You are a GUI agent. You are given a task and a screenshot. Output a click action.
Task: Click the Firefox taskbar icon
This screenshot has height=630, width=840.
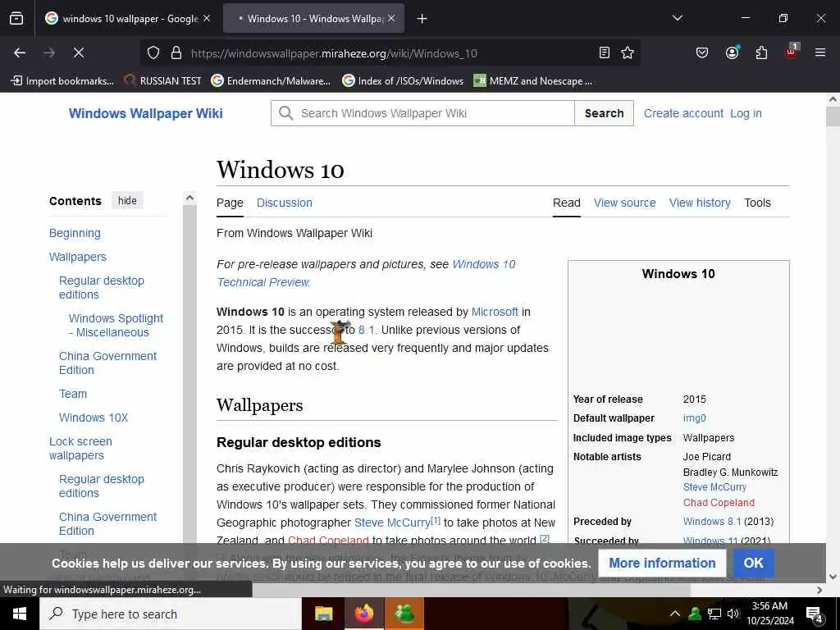pyautogui.click(x=363, y=614)
